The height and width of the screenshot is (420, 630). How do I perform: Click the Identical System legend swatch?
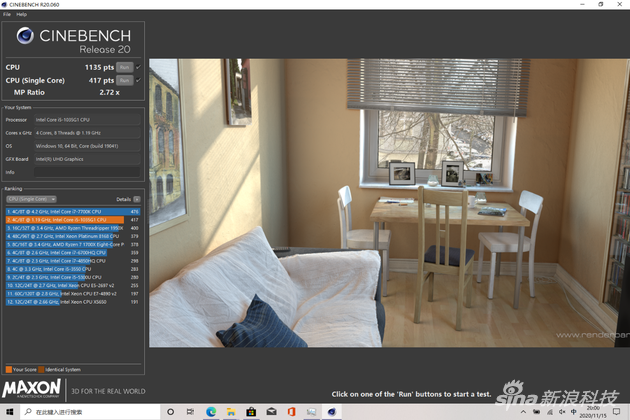click(x=41, y=369)
